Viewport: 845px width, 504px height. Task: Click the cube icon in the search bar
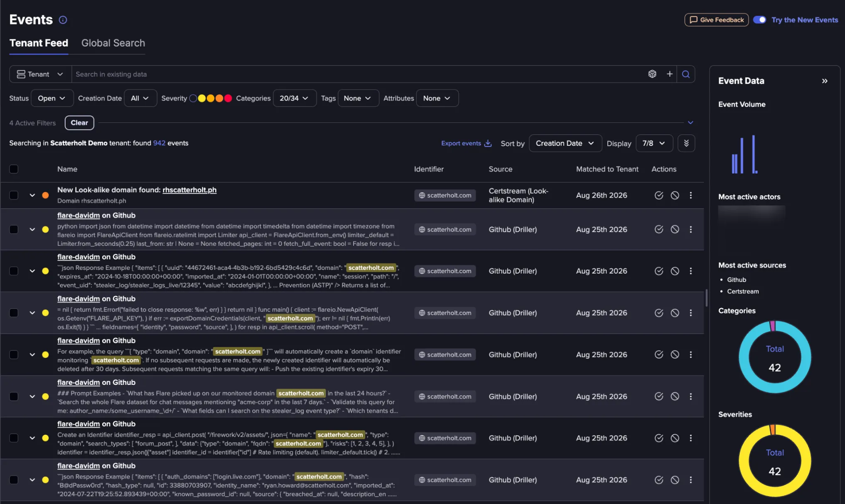tap(652, 74)
